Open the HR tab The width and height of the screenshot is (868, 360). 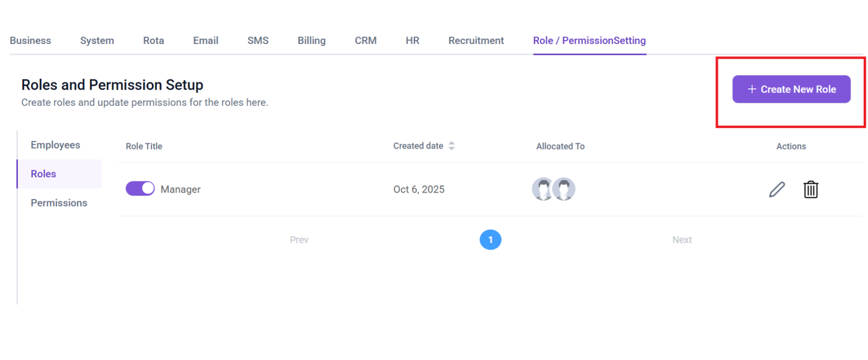click(412, 41)
